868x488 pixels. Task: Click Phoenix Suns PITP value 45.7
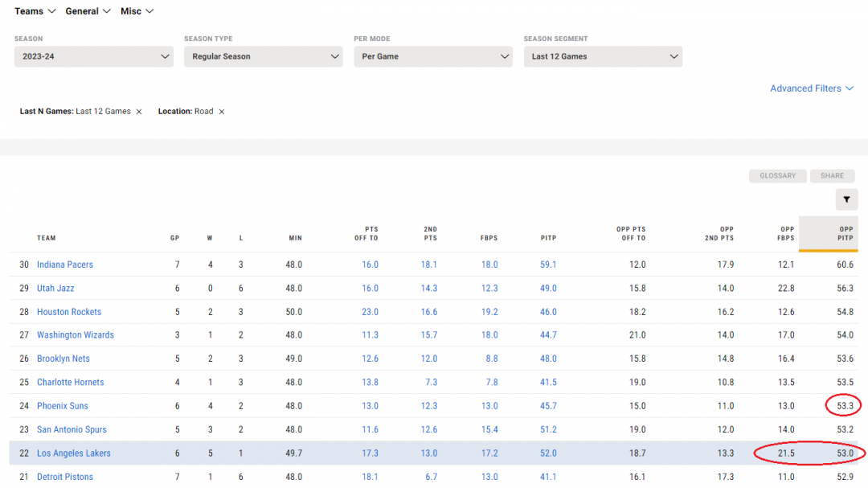[x=548, y=406]
